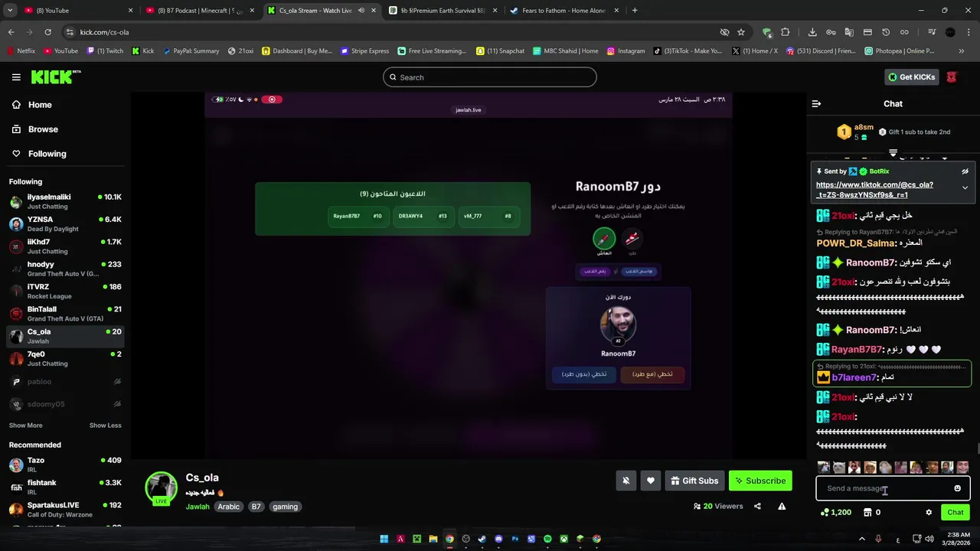Open Chrome three-dot menu

coord(968,32)
